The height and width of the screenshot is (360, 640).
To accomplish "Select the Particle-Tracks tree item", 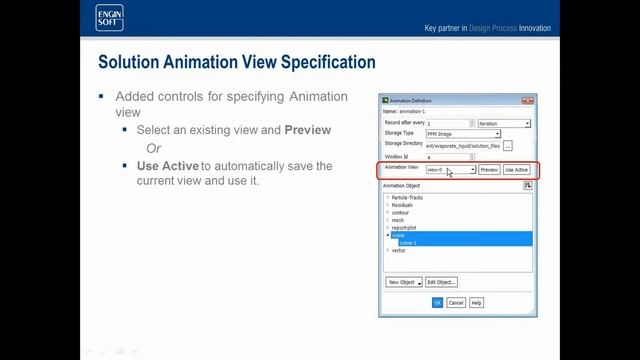I will coord(407,198).
